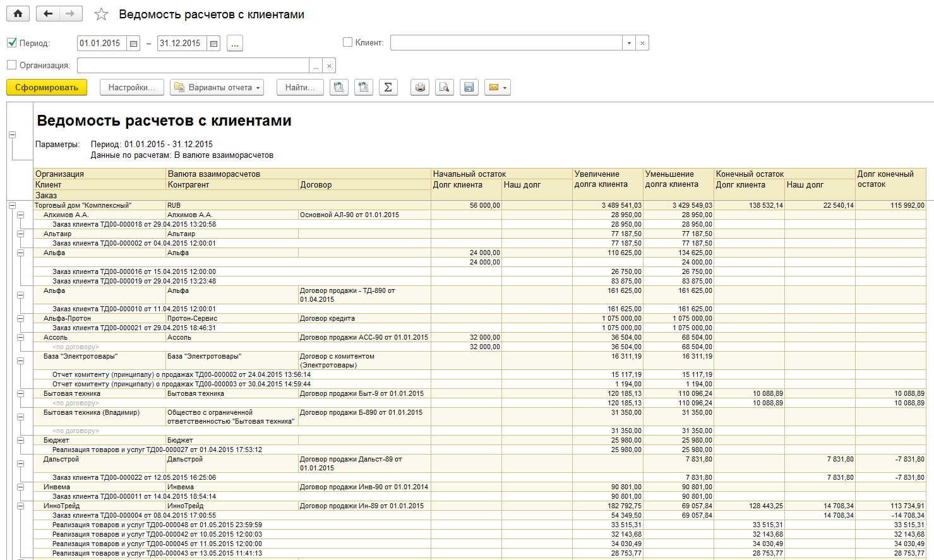
Task: Open selection ellipsis in Организация field
Action: [316, 66]
